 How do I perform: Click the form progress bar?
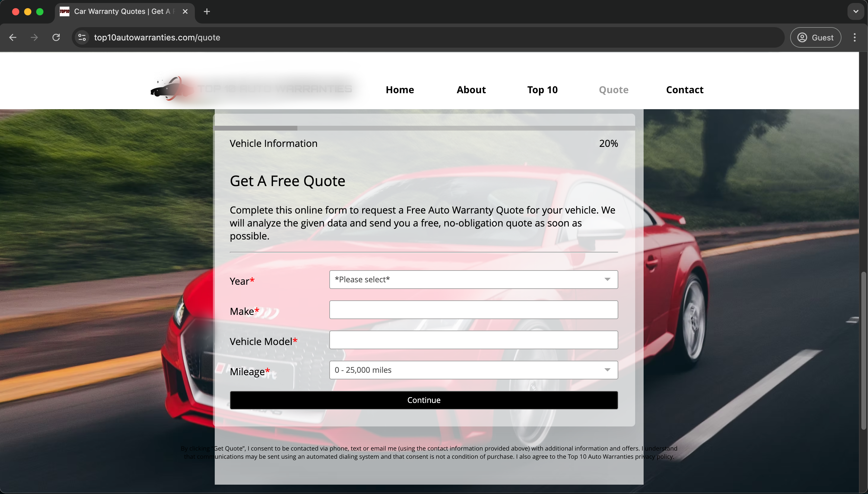tap(425, 128)
